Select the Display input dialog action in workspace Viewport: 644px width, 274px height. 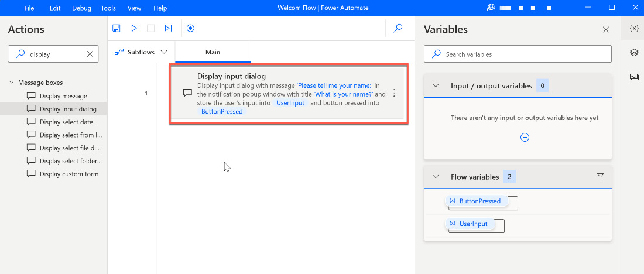[x=289, y=93]
